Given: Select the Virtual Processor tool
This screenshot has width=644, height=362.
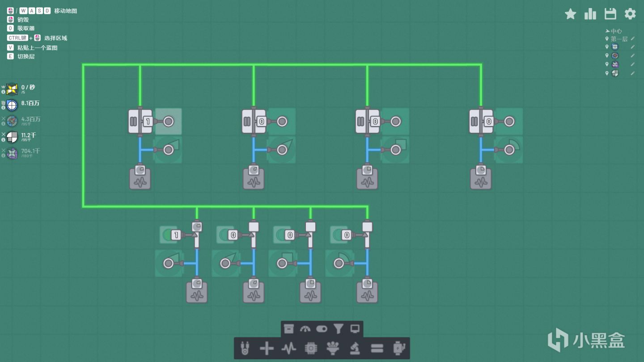Looking at the screenshot, I should 332,348.
